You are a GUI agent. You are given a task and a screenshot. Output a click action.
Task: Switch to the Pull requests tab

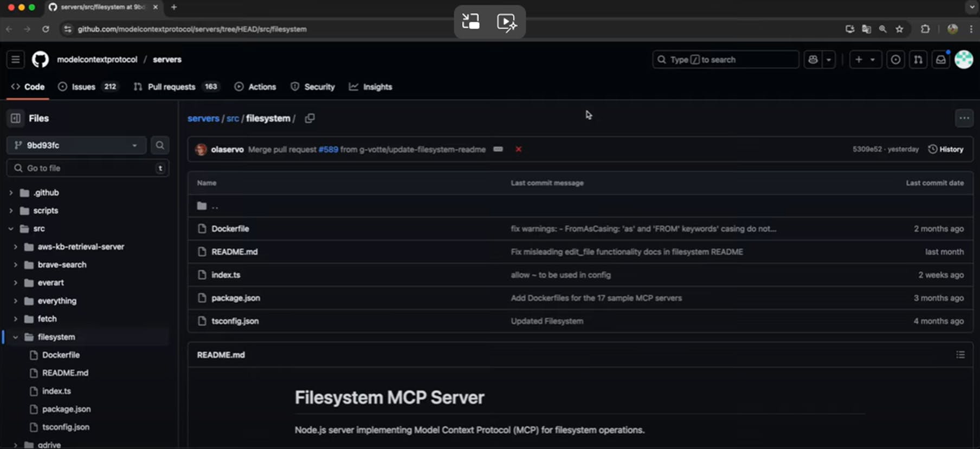click(171, 87)
